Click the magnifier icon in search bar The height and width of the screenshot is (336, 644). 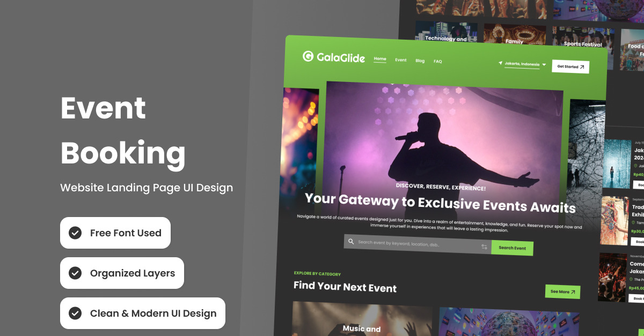click(x=351, y=241)
